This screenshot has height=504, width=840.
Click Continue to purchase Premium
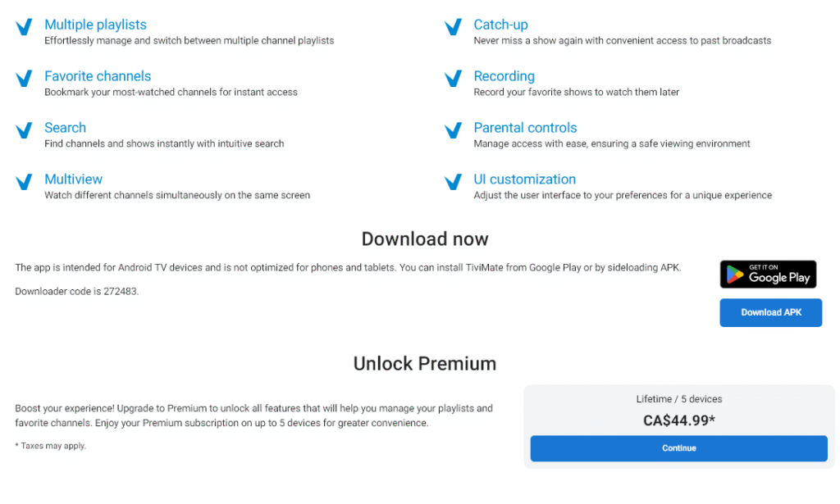678,448
